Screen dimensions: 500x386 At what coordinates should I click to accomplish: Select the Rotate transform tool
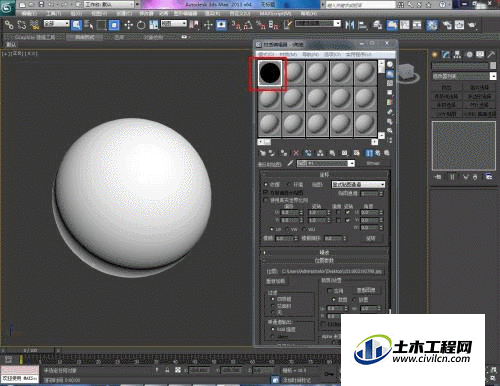click(141, 25)
